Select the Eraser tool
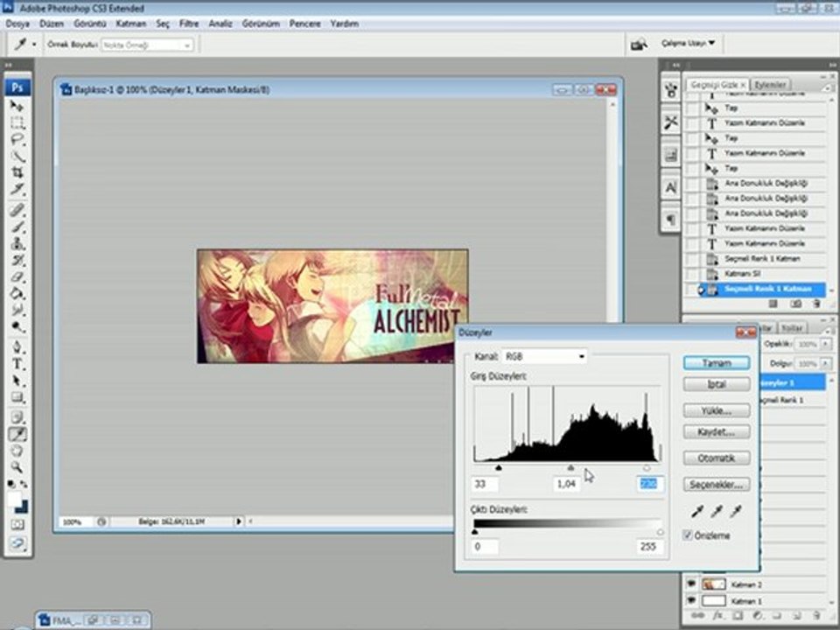Image resolution: width=840 pixels, height=630 pixels. [17, 277]
